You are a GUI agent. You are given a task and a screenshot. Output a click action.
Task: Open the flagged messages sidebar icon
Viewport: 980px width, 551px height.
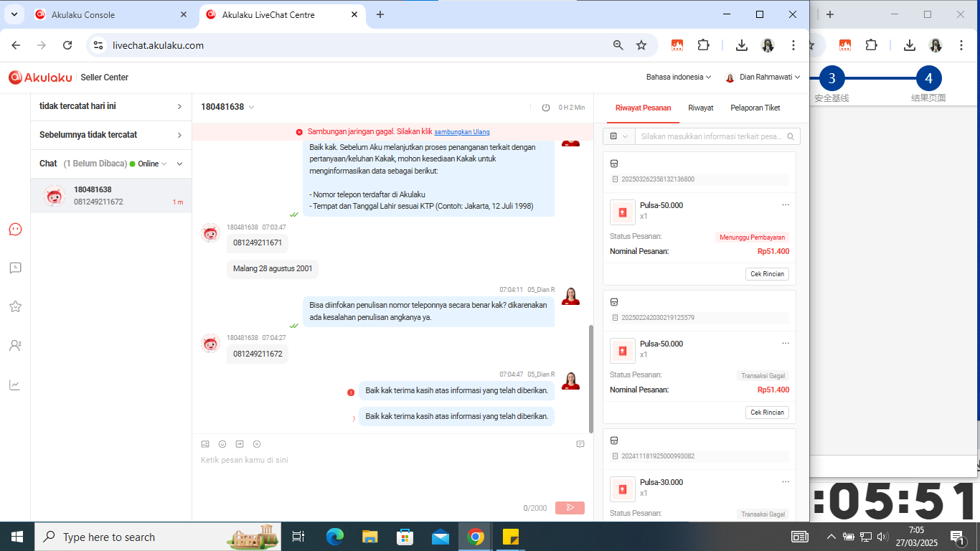click(15, 268)
